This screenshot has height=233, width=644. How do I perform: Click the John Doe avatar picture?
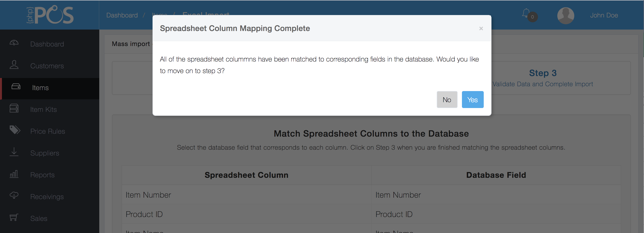[x=566, y=16]
